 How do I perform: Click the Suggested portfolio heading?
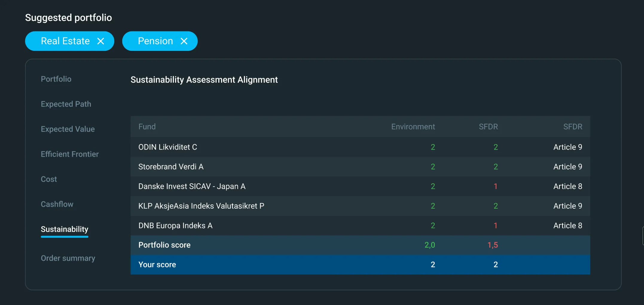tap(68, 18)
